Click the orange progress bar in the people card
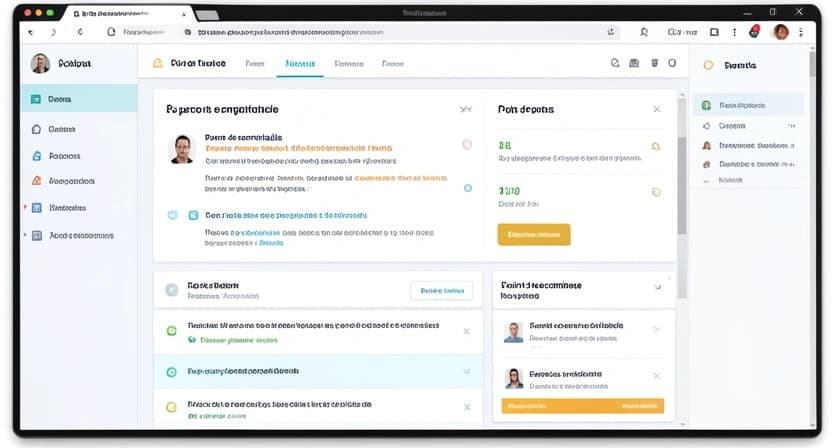Screen dimensions: 832x448 click(583, 406)
